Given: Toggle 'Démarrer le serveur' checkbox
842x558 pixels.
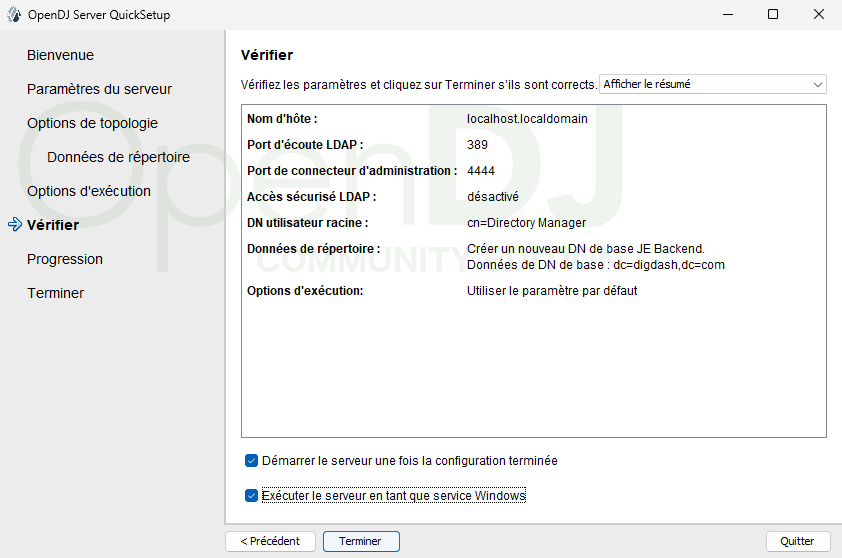Looking at the screenshot, I should (x=251, y=461).
